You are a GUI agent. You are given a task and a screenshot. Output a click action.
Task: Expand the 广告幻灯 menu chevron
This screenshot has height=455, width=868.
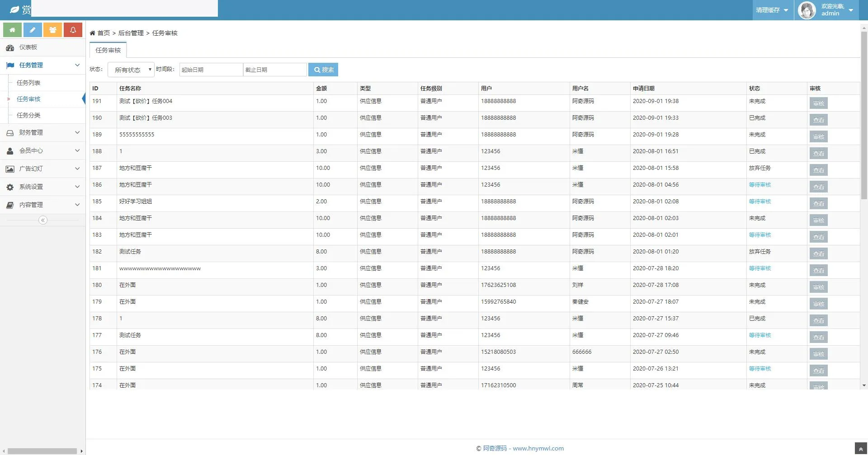pos(77,169)
